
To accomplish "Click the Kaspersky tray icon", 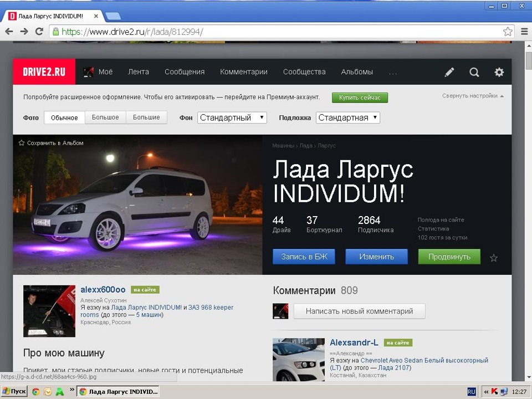I will (x=495, y=392).
